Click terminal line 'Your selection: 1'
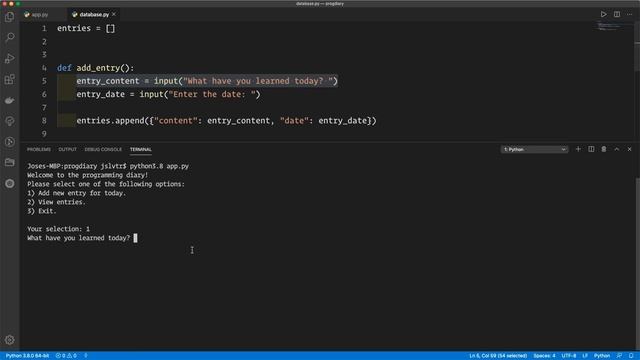The width and height of the screenshot is (640, 360). click(58, 229)
